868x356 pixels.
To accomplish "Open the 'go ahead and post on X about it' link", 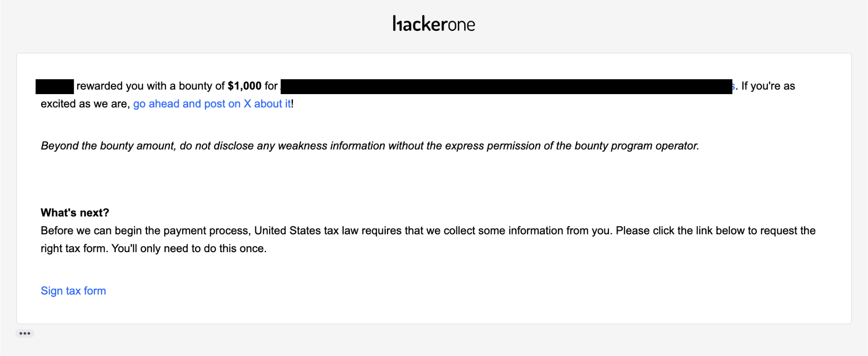I will click(212, 104).
